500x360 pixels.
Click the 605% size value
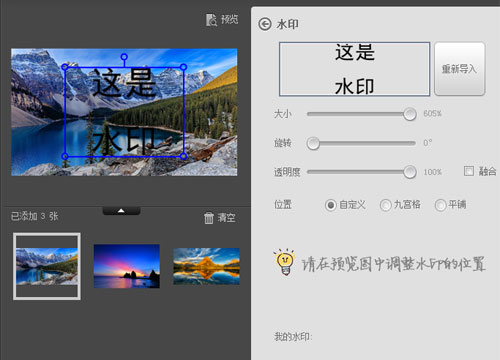pos(432,114)
